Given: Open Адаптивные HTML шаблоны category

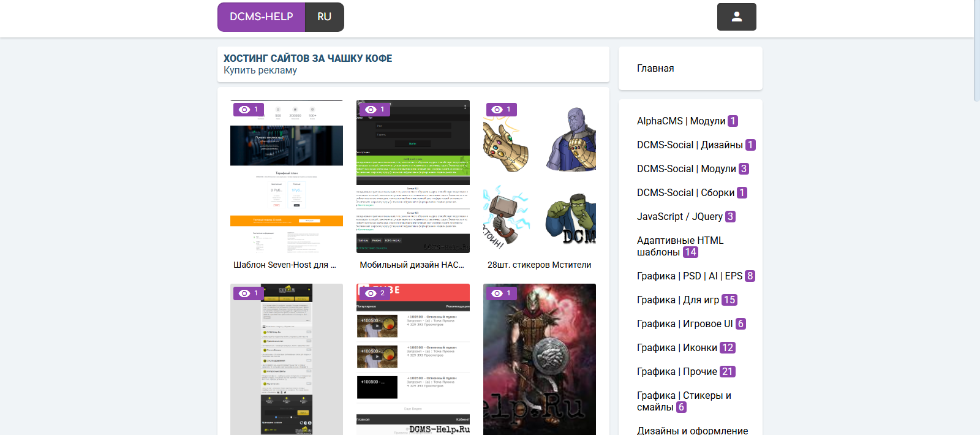Looking at the screenshot, I should coord(680,246).
